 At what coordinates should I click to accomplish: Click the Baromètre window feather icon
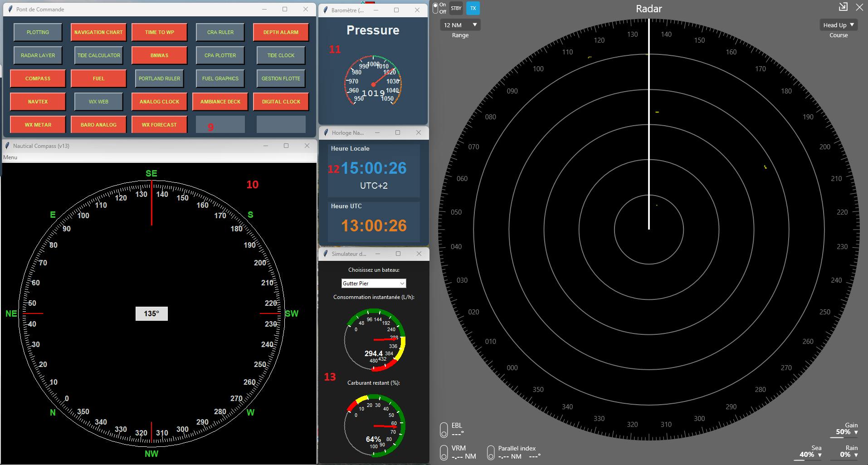(x=325, y=10)
